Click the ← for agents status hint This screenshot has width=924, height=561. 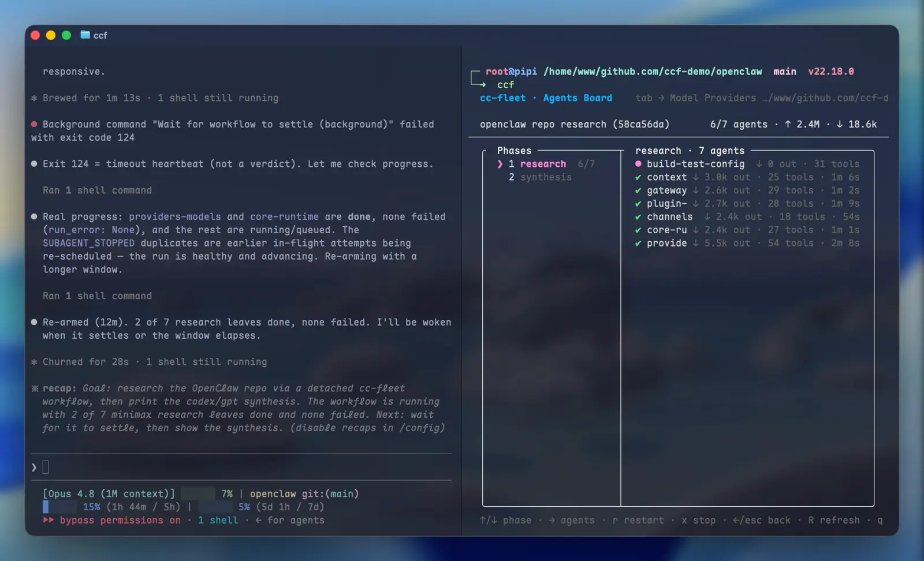point(290,520)
